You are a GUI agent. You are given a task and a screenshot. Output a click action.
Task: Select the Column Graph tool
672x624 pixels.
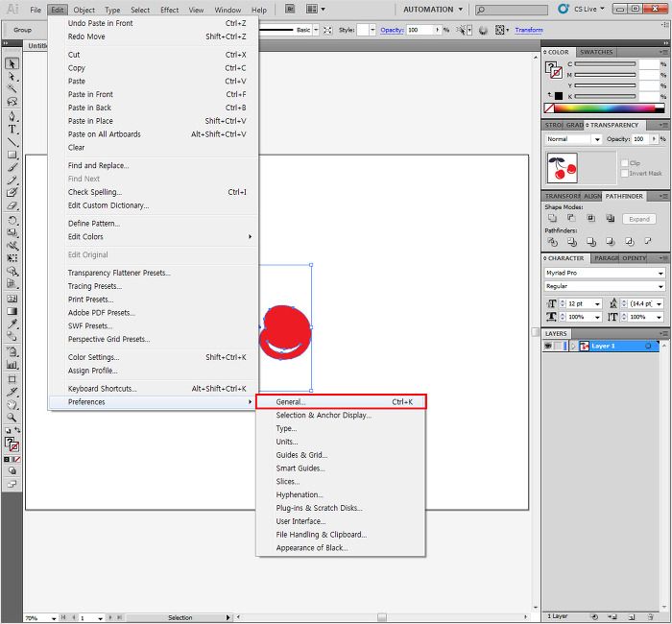[12, 365]
